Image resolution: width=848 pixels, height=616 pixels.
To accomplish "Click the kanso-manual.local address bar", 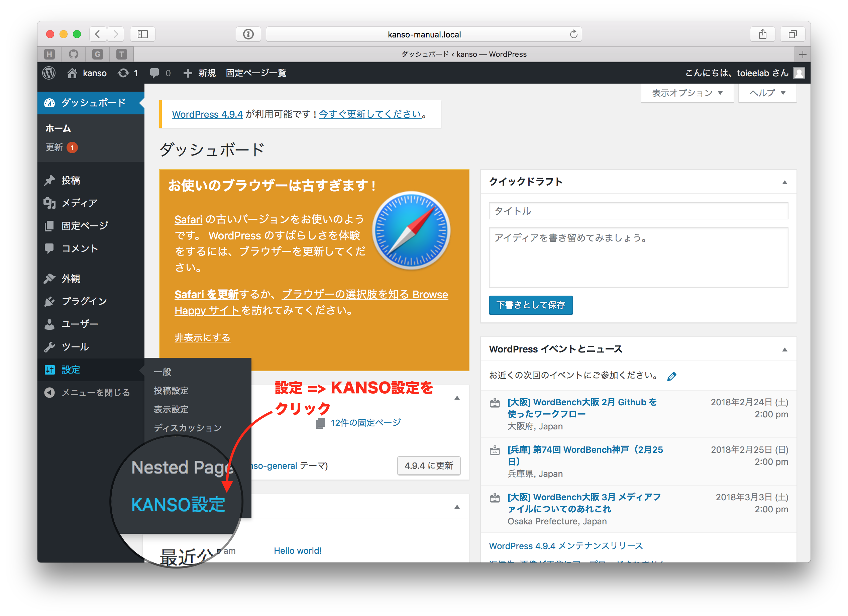I will pos(424,34).
